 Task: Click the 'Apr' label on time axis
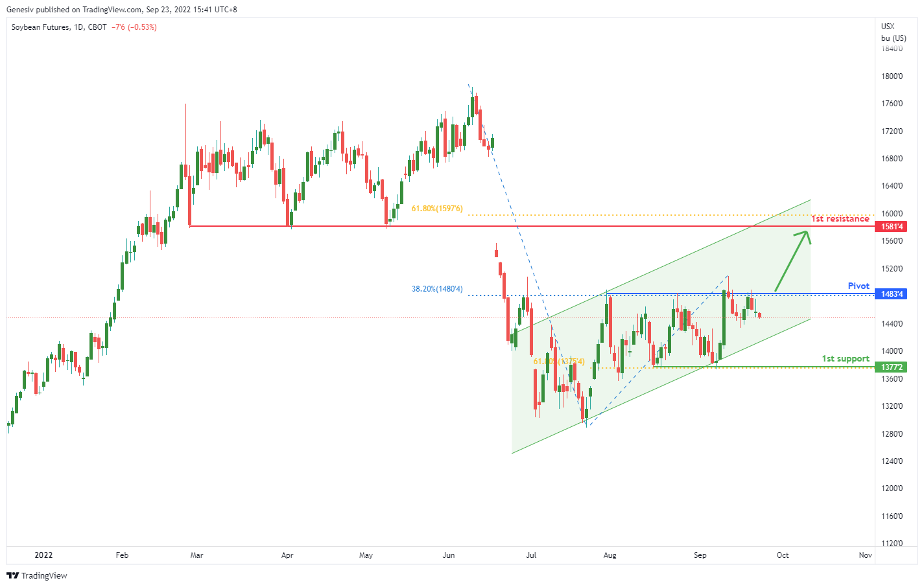pos(287,555)
